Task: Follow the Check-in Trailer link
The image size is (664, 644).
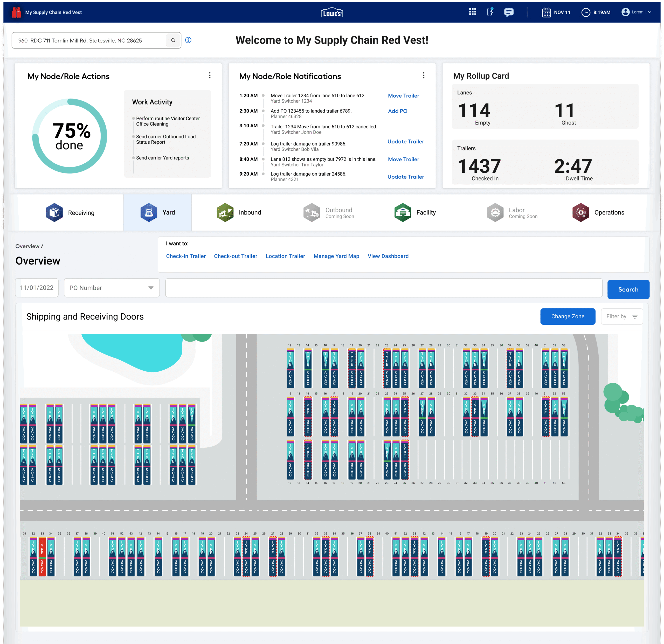Action: pos(186,256)
